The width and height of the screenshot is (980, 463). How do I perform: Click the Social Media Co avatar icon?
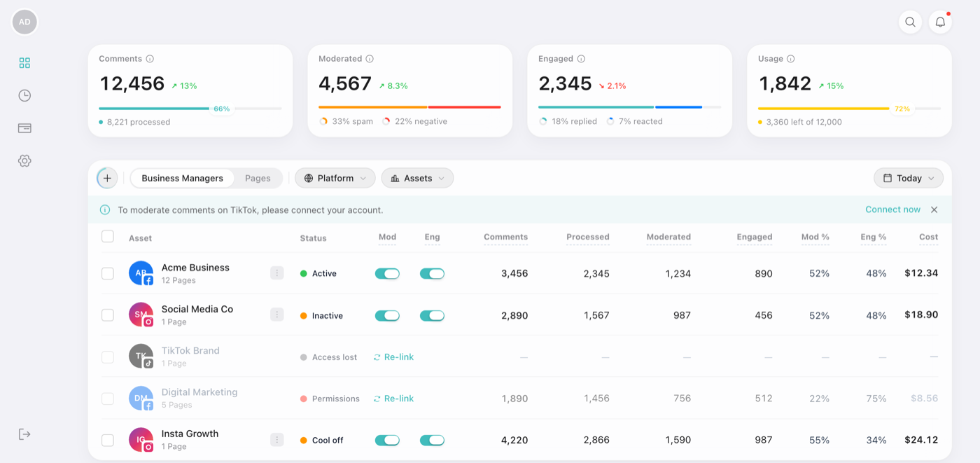click(141, 315)
